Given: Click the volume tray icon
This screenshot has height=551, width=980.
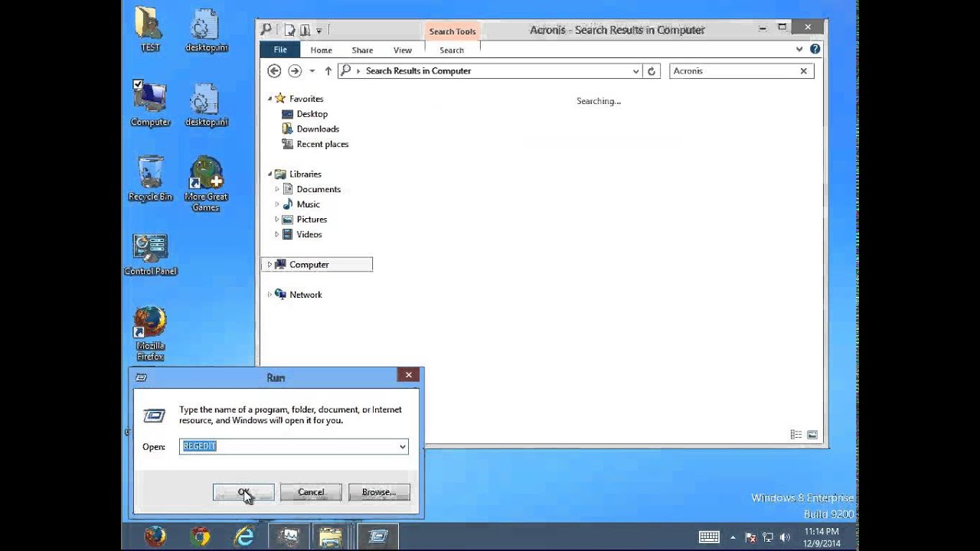Looking at the screenshot, I should tap(785, 537).
